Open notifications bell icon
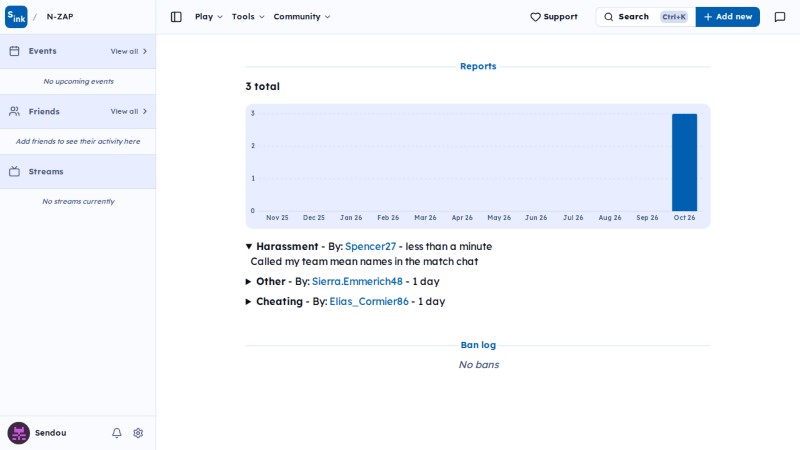This screenshot has height=450, width=800. 117,433
